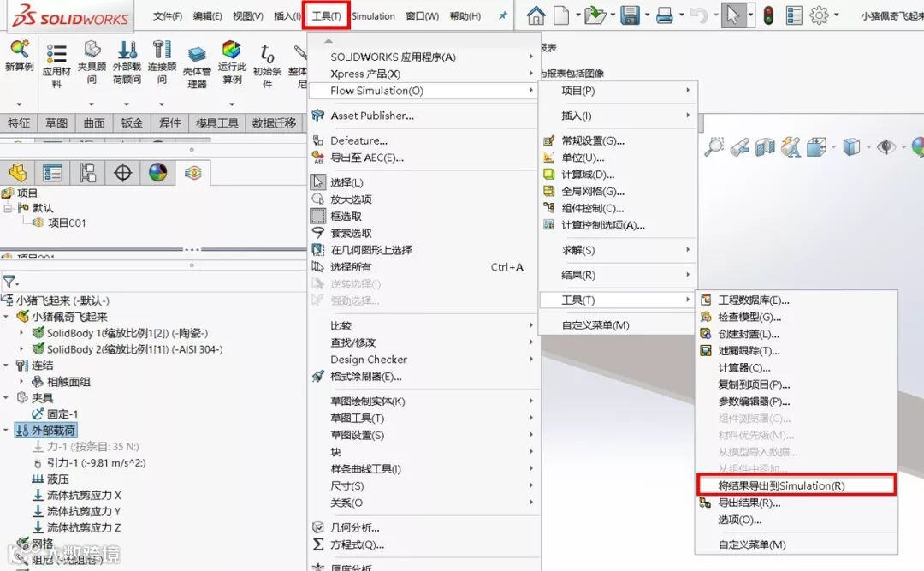Expand SolidBody 1 陶瓷 tree node
The width and height of the screenshot is (924, 571).
coord(21,333)
